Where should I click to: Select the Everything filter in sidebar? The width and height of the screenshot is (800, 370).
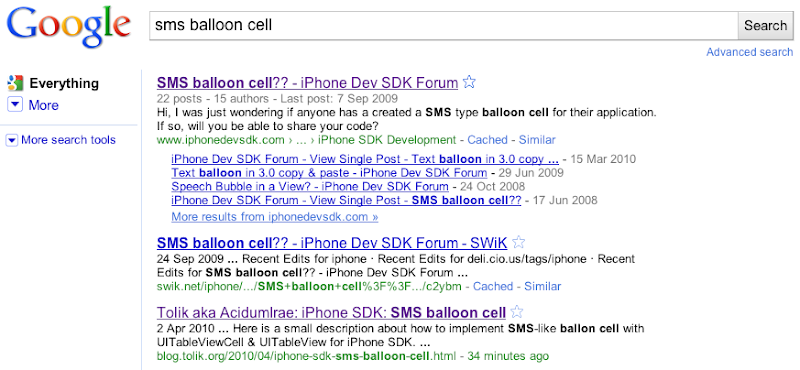(64, 83)
